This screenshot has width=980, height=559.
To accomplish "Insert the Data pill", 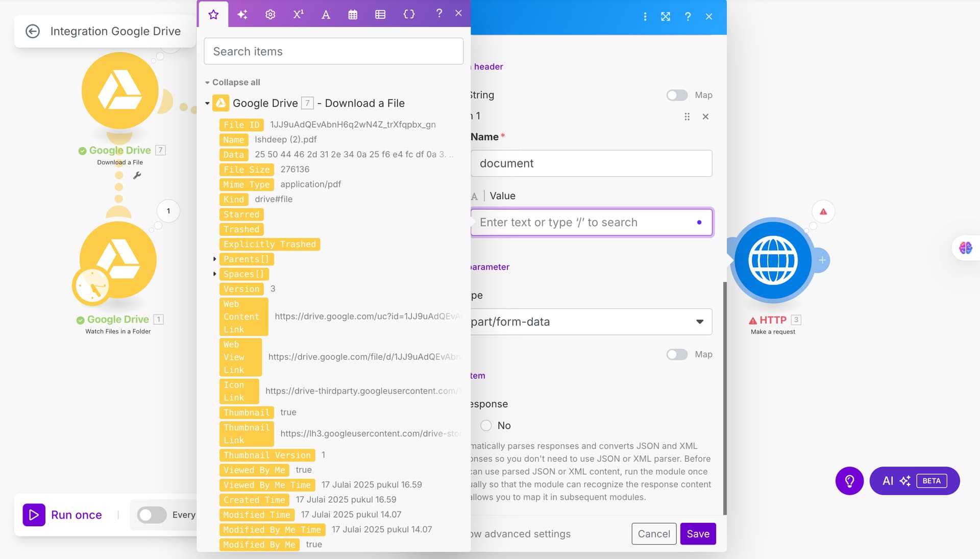I will (233, 155).
